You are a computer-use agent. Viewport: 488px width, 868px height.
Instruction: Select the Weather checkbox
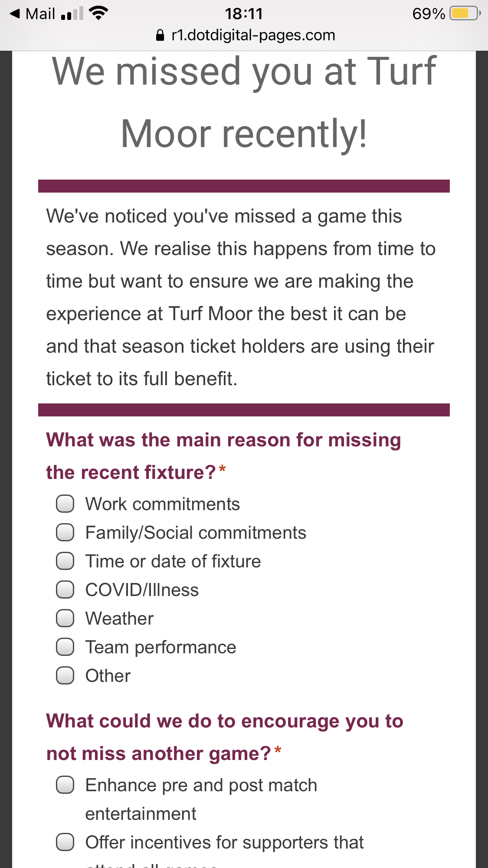pyautogui.click(x=65, y=619)
